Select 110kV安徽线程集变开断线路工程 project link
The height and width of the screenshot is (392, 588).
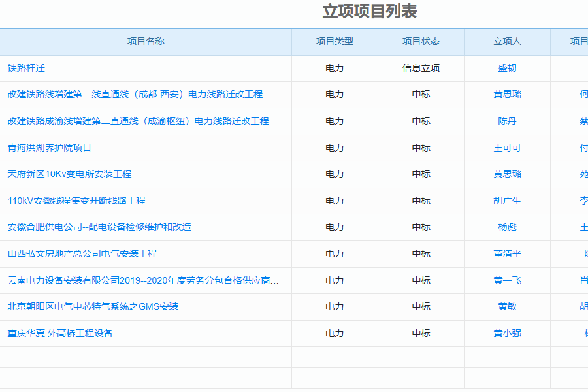tap(76, 201)
